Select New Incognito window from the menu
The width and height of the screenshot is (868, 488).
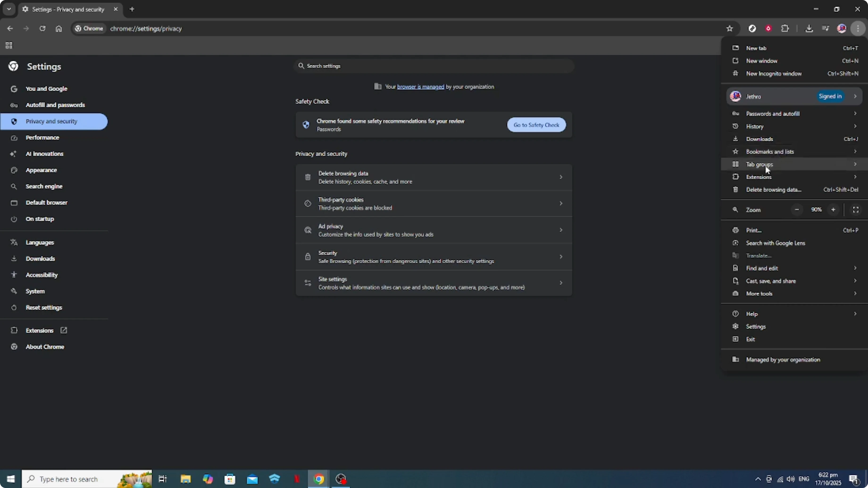774,73
